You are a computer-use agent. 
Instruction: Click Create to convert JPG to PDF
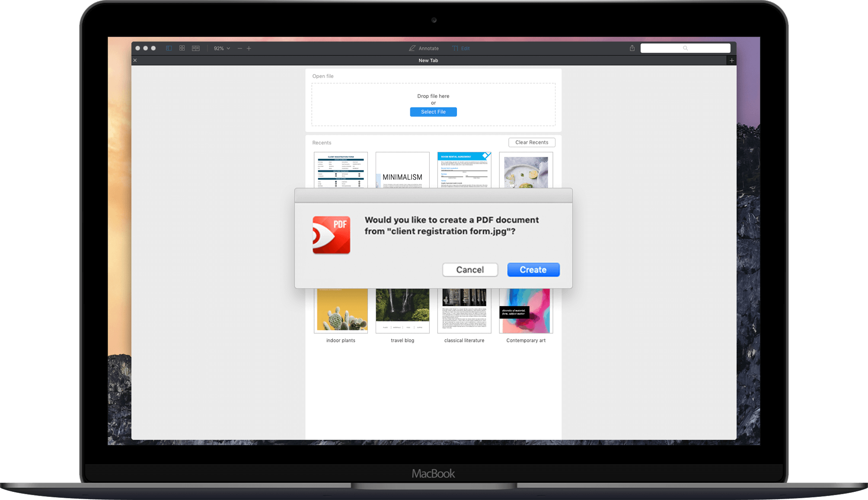533,269
